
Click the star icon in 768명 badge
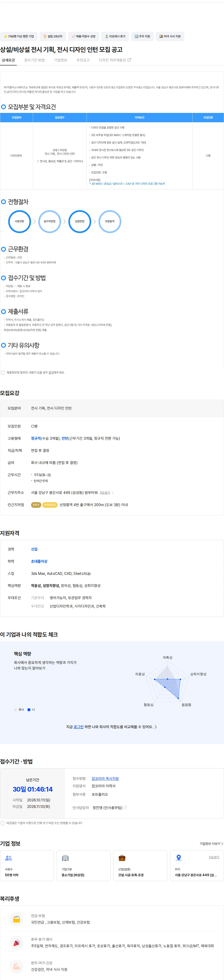(6, 36)
